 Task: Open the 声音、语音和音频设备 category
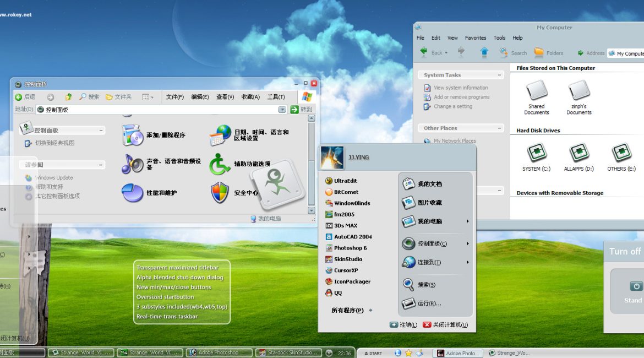pyautogui.click(x=161, y=164)
